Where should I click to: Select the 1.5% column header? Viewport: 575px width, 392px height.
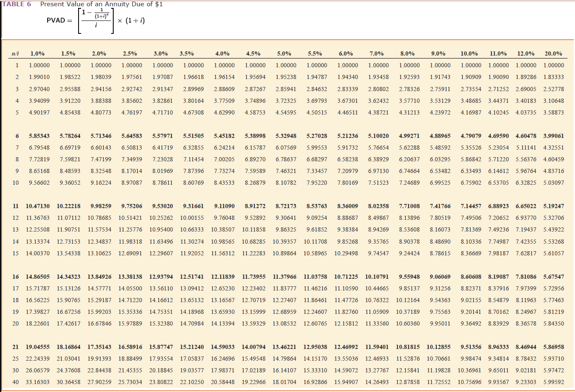tap(69, 53)
